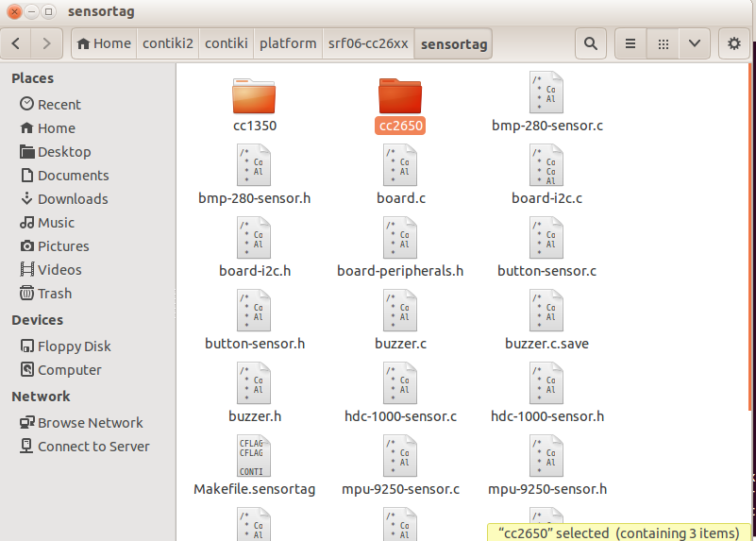This screenshot has width=756, height=541.
Task: Open the location options gear menu
Action: pos(734,43)
